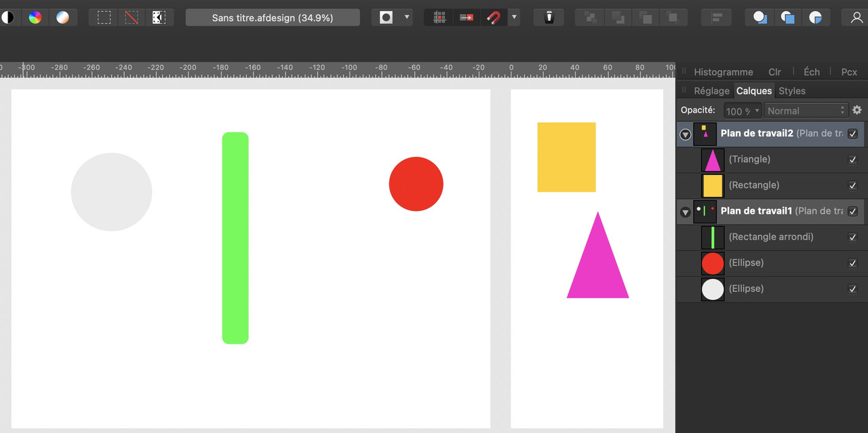
Task: Switch to the Réglage tab
Action: 711,91
